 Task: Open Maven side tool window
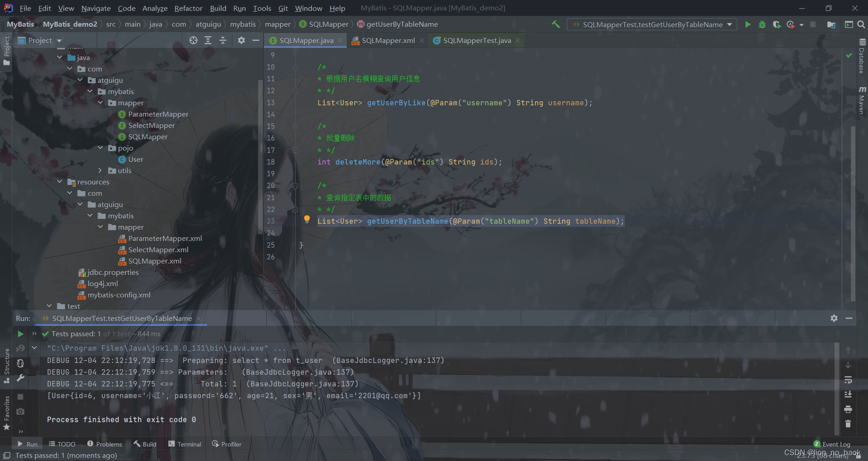tap(862, 100)
